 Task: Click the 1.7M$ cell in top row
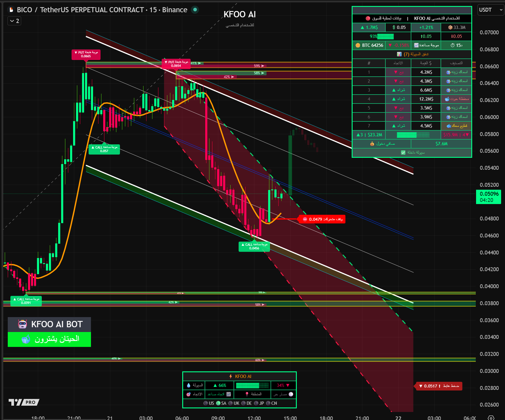pyautogui.click(x=369, y=27)
